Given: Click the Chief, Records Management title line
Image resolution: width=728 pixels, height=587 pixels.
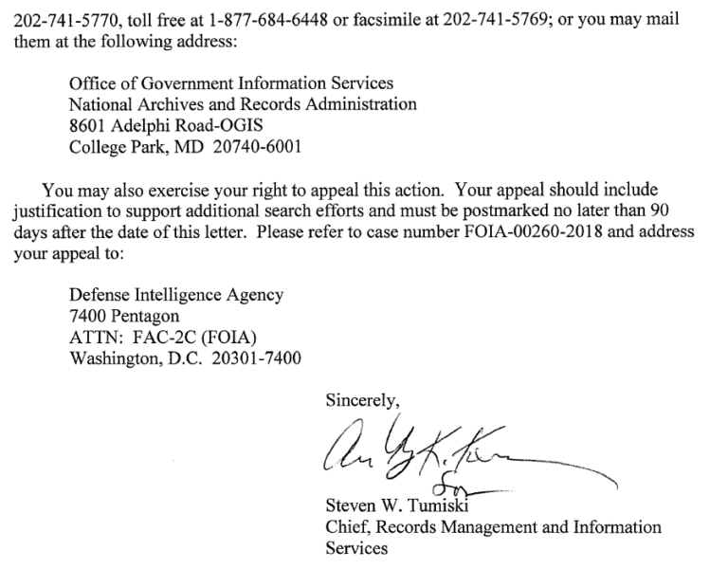Looking at the screenshot, I should click(493, 526).
